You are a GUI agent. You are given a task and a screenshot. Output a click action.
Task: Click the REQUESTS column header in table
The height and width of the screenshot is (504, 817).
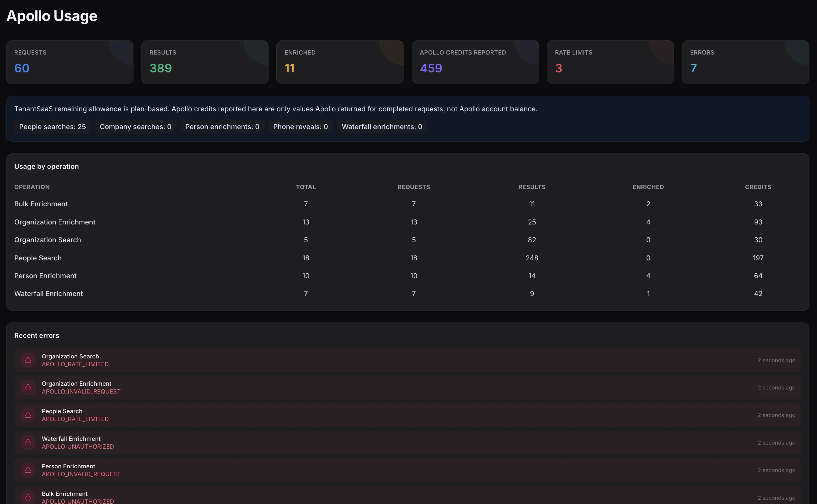[x=414, y=187]
